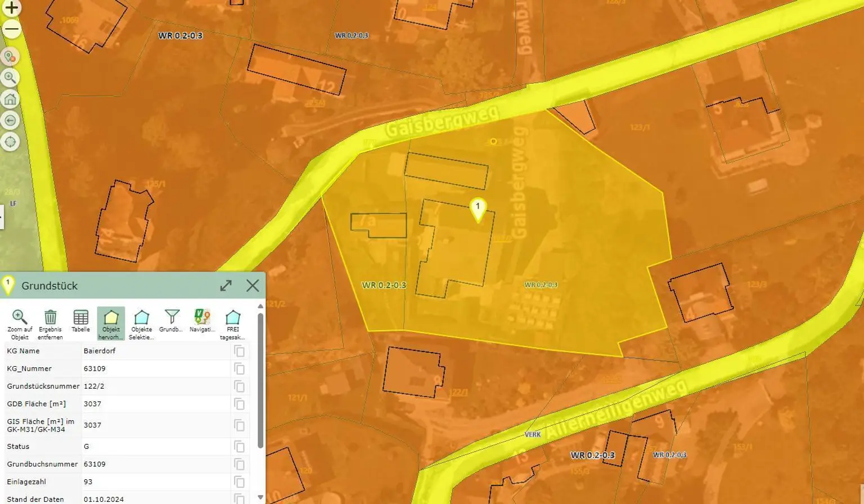Copy the Grundstücksnummer 122/2 value
The height and width of the screenshot is (504, 864).
tap(239, 386)
